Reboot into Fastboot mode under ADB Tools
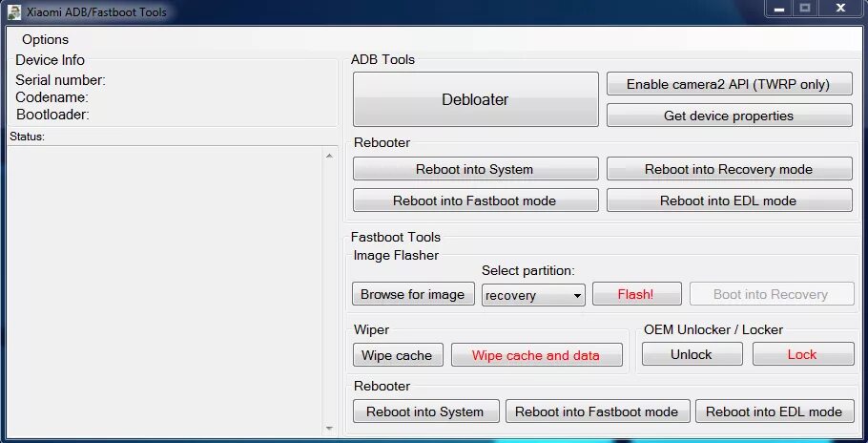 pos(476,200)
